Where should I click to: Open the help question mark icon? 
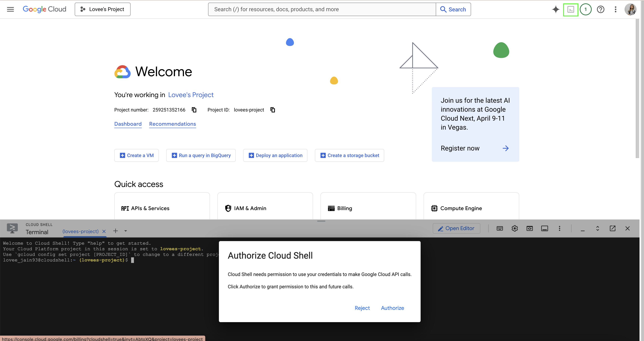600,9
